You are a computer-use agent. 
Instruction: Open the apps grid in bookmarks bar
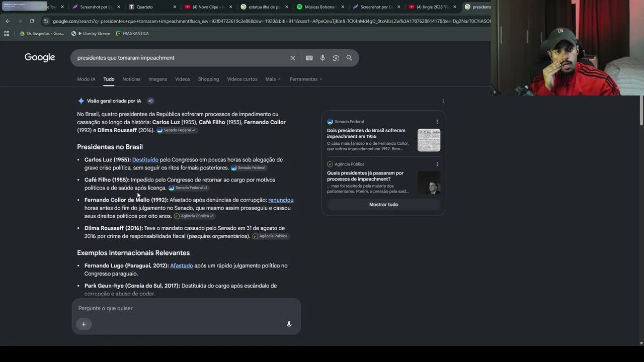pyautogui.click(x=7, y=34)
